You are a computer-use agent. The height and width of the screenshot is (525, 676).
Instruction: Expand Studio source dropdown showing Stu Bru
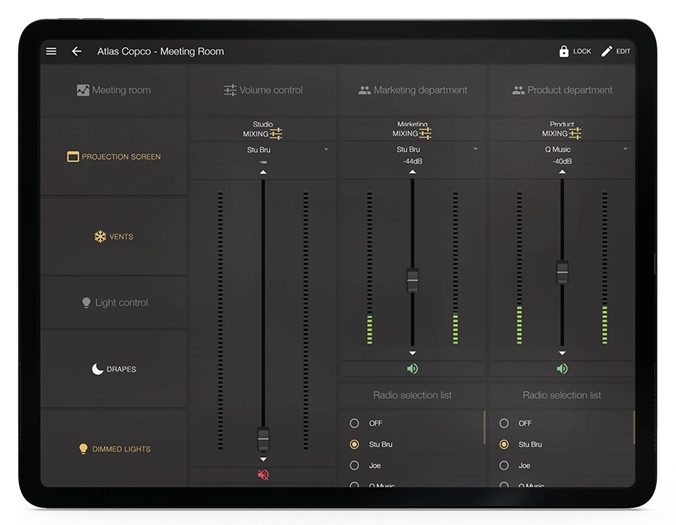tap(264, 149)
